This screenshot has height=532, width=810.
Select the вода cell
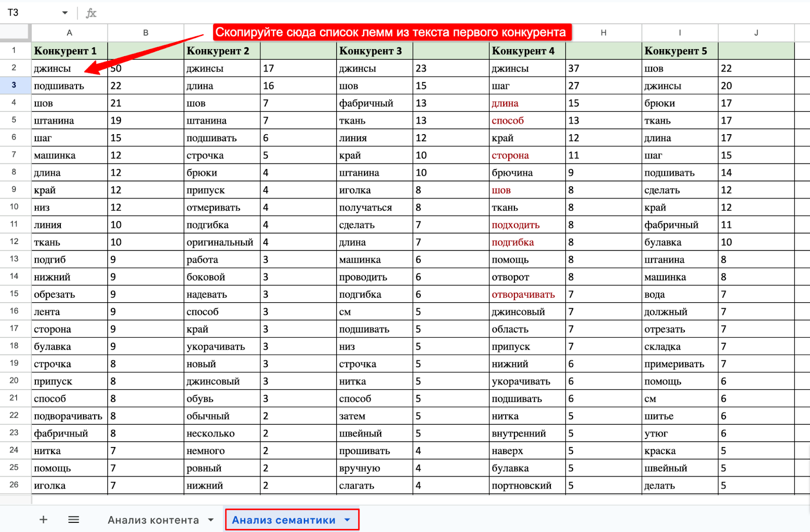coord(680,294)
